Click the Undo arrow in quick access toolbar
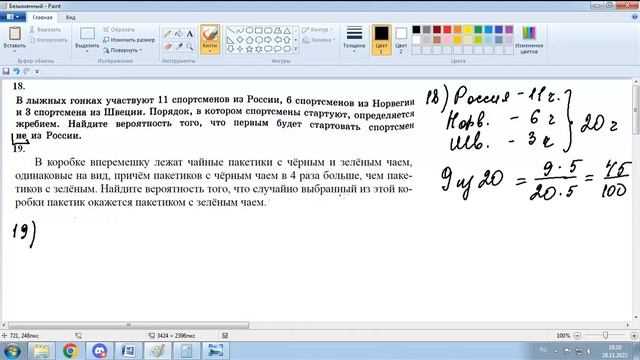The width and height of the screenshot is (640, 360). pos(16,71)
